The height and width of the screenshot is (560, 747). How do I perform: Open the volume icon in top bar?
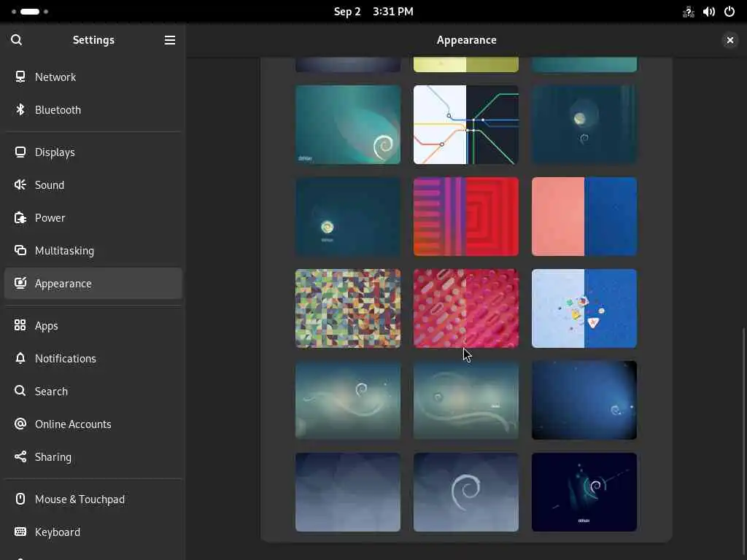[709, 12]
